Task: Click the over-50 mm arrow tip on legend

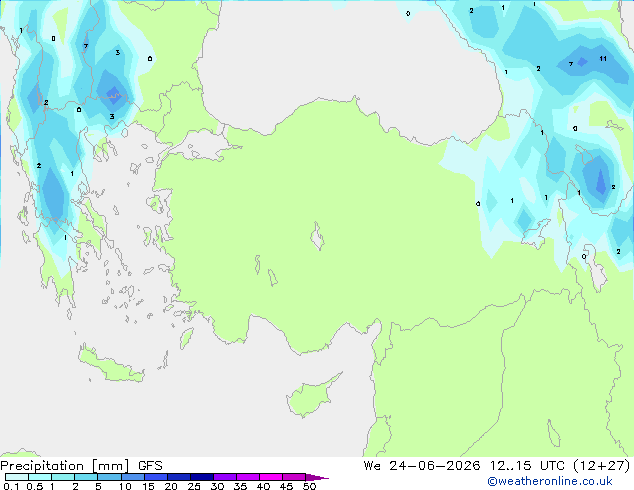Action: pyautogui.click(x=317, y=477)
